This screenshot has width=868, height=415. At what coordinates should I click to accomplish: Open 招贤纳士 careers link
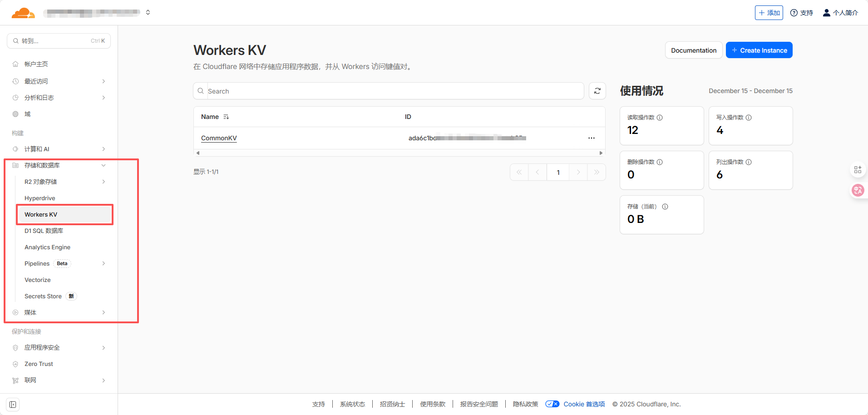point(393,404)
